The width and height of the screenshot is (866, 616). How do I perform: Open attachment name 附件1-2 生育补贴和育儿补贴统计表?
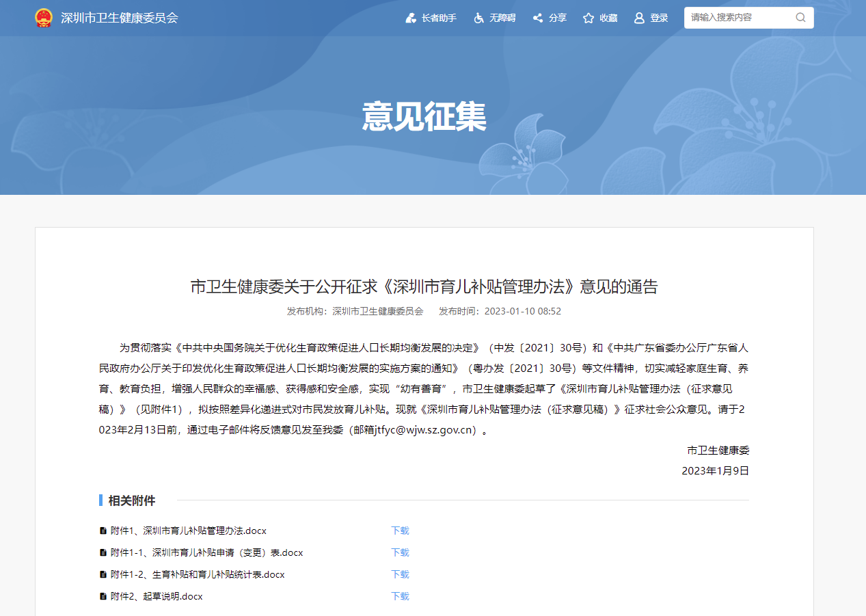(198, 574)
